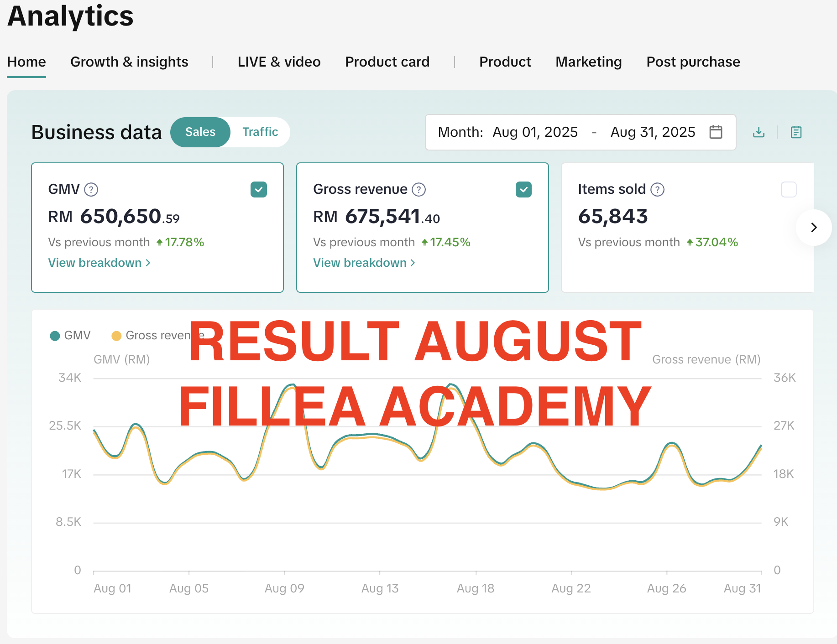The image size is (837, 644).
Task: Open the Home tab
Action: coord(26,62)
